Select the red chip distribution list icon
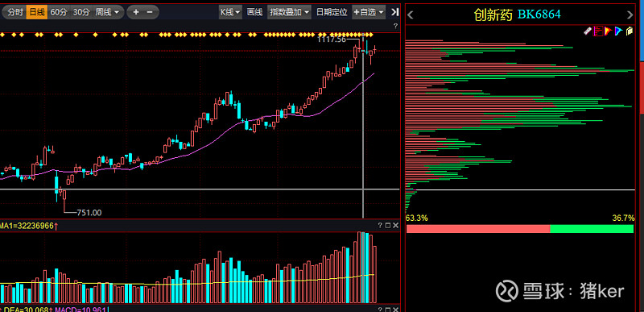This screenshot has width=644, height=312. [598, 31]
